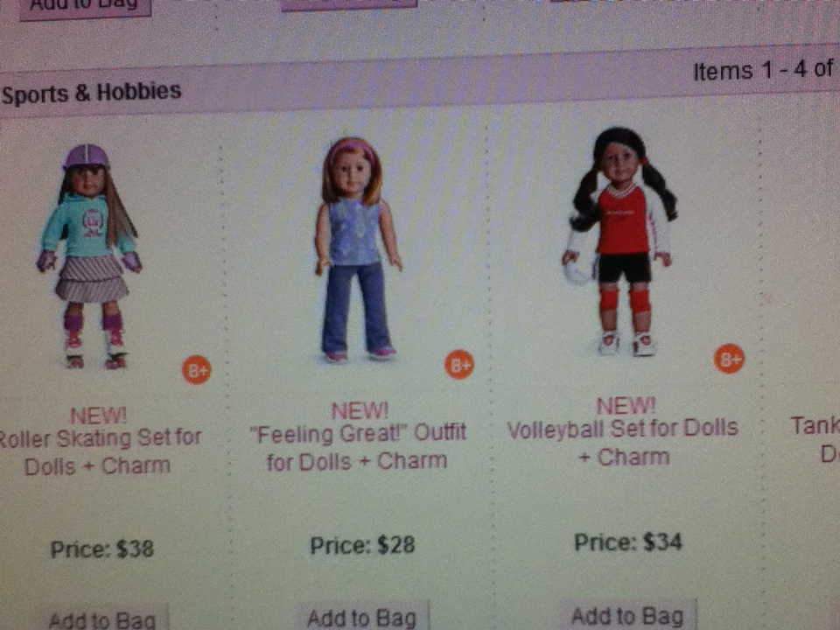Open the volleyball doll image
Image resolution: width=840 pixels, height=630 pixels.
[x=619, y=242]
